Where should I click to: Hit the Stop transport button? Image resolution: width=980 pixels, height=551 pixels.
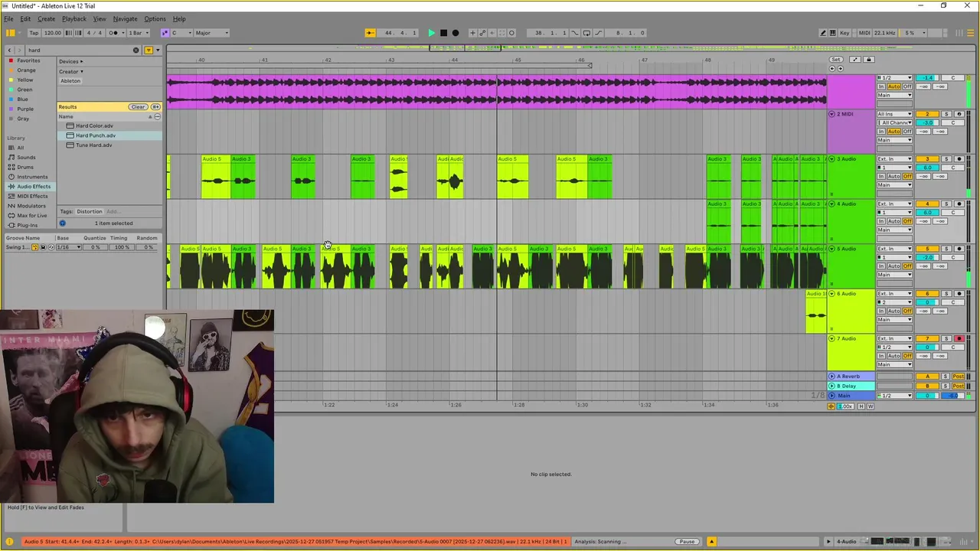tap(443, 33)
